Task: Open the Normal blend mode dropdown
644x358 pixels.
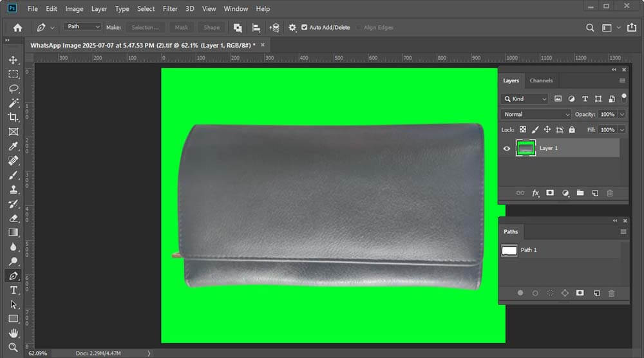Action: coord(536,115)
